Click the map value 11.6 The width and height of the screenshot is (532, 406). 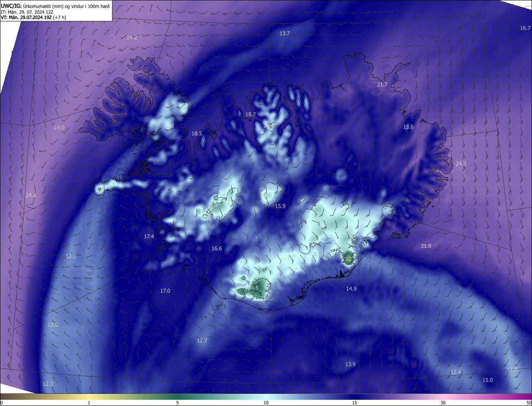tap(512, 369)
